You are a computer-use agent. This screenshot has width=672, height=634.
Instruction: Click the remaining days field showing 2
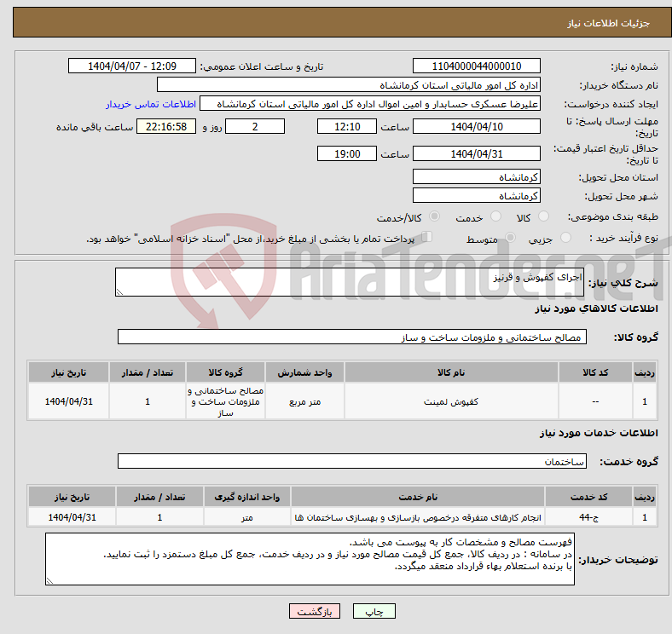click(255, 126)
